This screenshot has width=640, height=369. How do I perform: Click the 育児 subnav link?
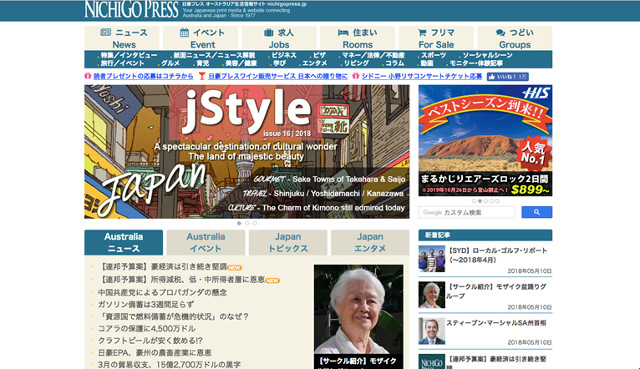coord(202,63)
